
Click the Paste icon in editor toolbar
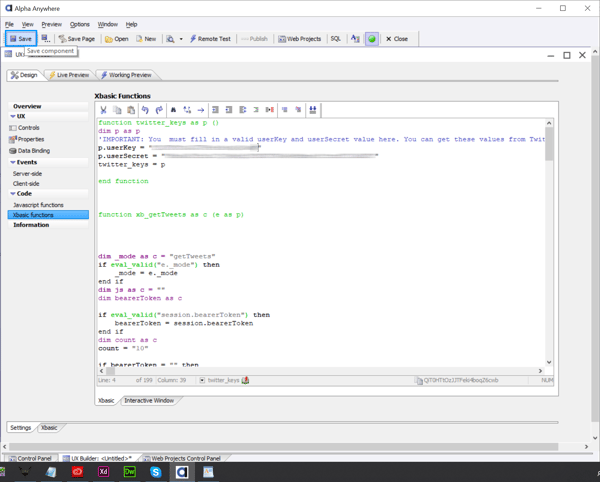pyautogui.click(x=131, y=109)
